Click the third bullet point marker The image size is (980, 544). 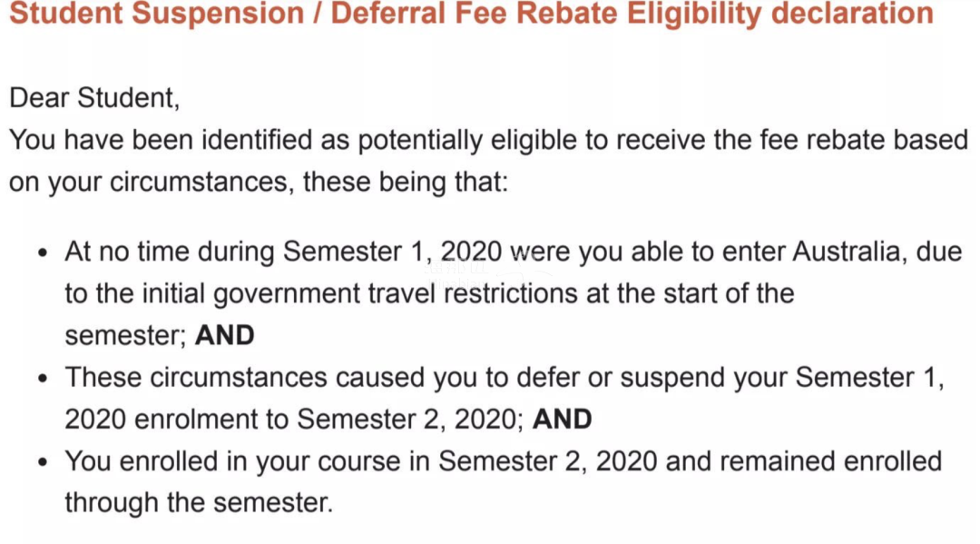43,462
